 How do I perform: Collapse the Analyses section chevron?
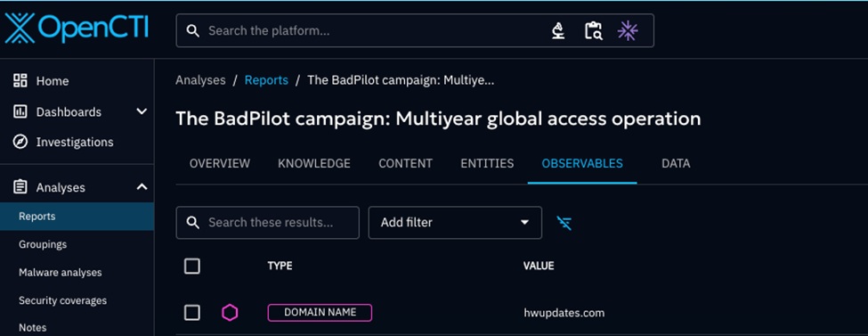[142, 187]
